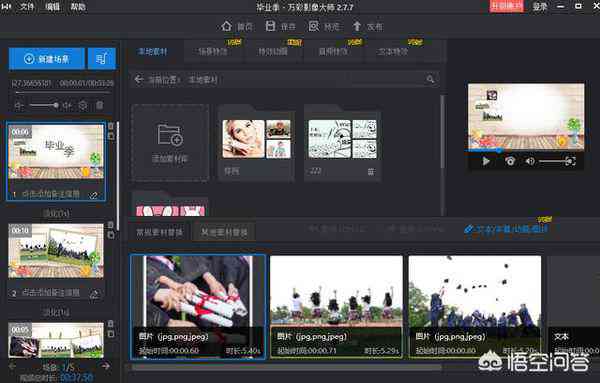Click the blue 新建场景 button
The height and width of the screenshot is (383, 600).
47,59
